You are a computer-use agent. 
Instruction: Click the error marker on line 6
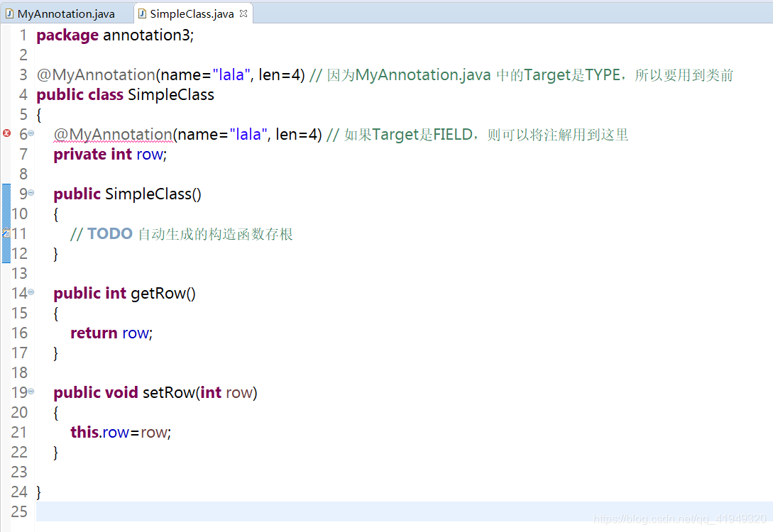coord(6,133)
